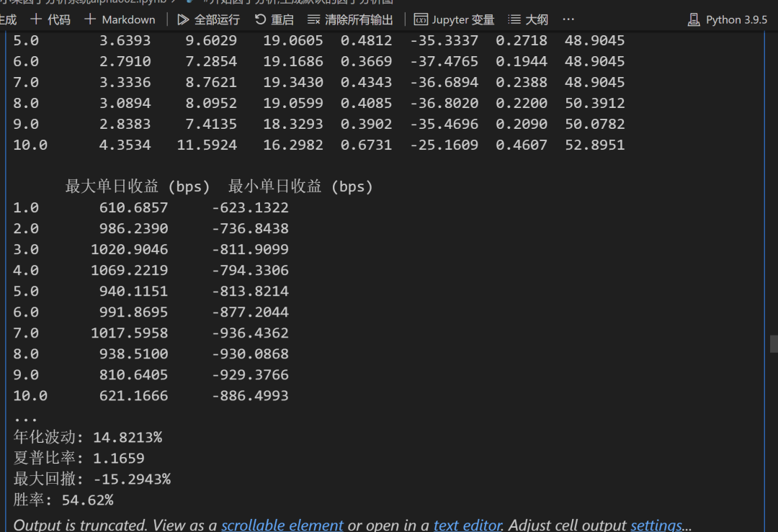778x532 pixels.
Task: Click the value 1069.2219
Action: pyautogui.click(x=130, y=270)
